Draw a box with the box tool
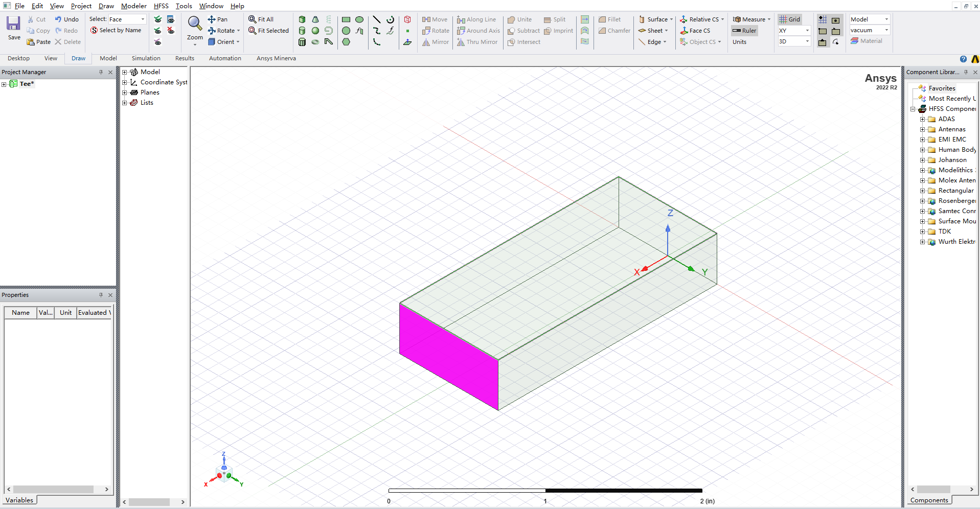 pyautogui.click(x=302, y=19)
